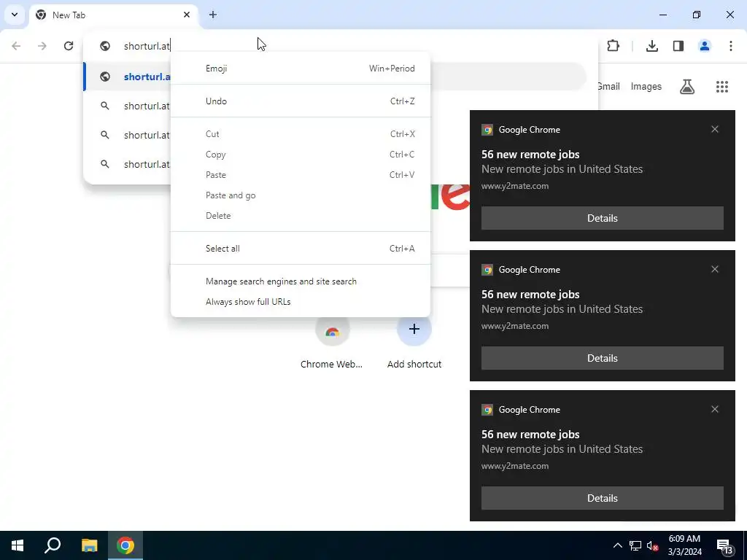
Task: Choose Undo from the context menu
Action: (x=301, y=101)
